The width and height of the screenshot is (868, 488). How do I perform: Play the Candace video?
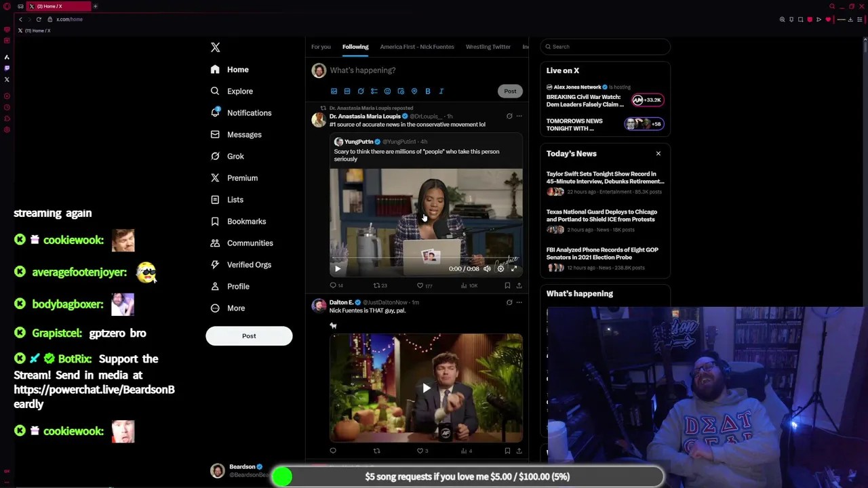click(338, 269)
